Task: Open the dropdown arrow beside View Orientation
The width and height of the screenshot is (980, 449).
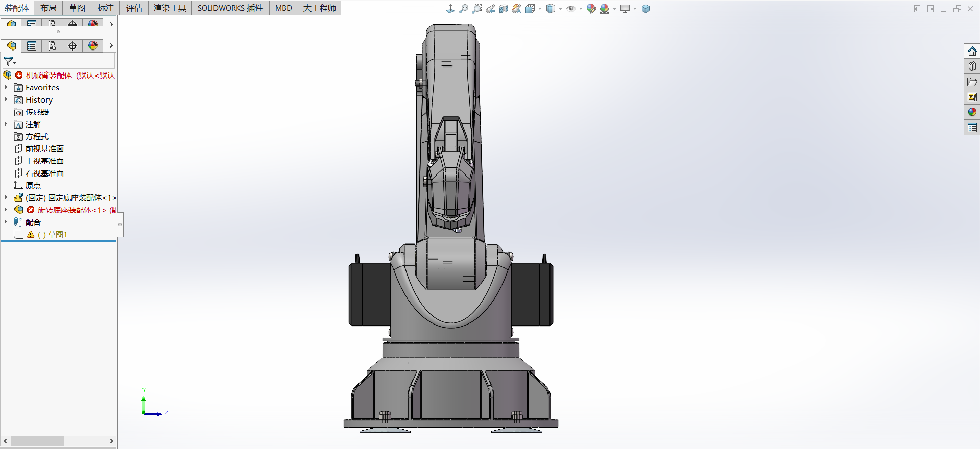Action: (540, 9)
